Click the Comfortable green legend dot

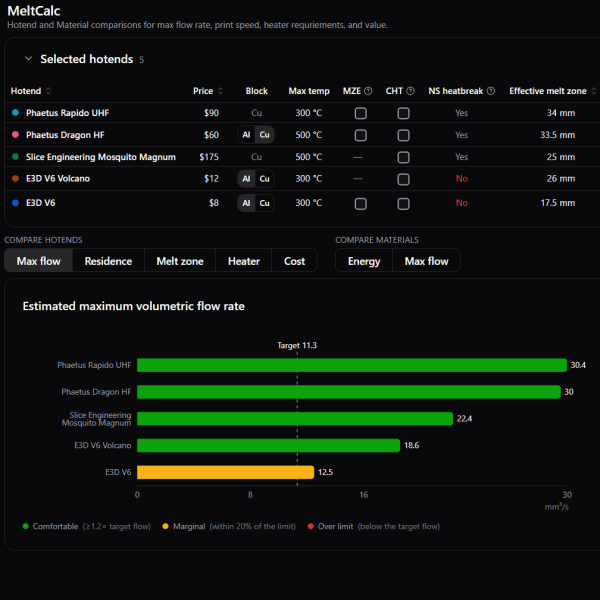tap(26, 526)
